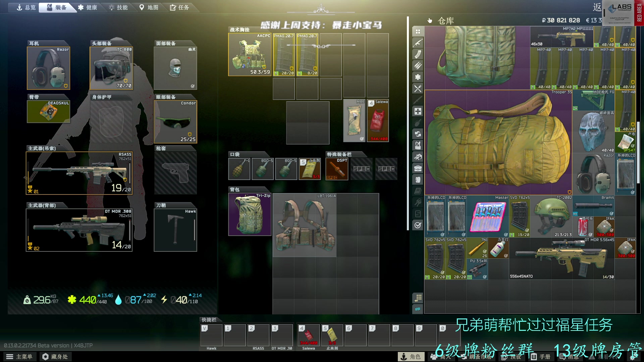Select the asterisk stash filter icon

(x=418, y=77)
